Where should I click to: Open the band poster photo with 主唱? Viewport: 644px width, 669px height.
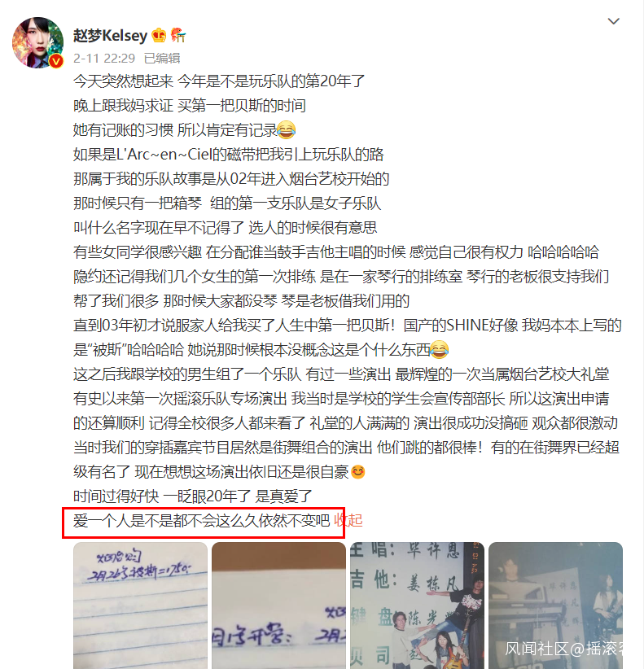[x=417, y=606]
